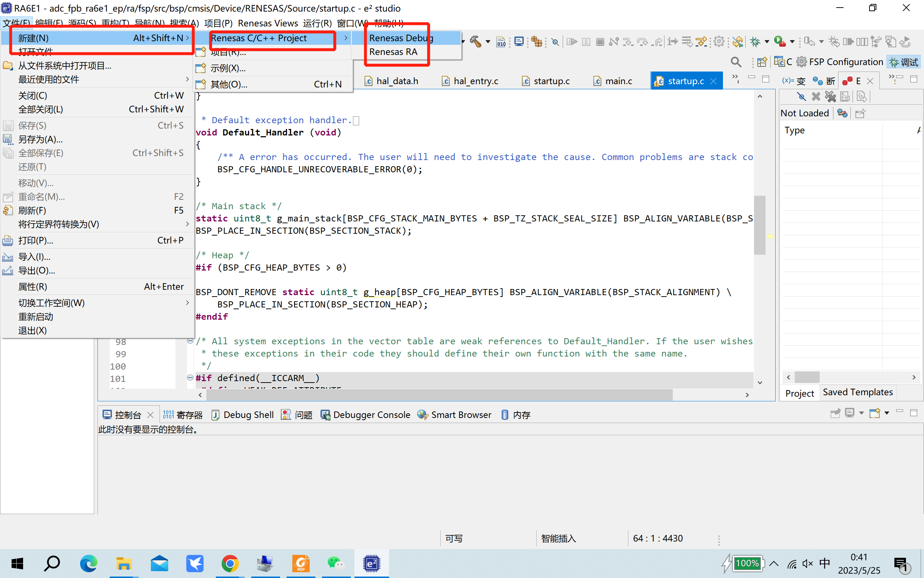The height and width of the screenshot is (578, 924).
Task: Click the Open Perspective icon
Action: (762, 62)
